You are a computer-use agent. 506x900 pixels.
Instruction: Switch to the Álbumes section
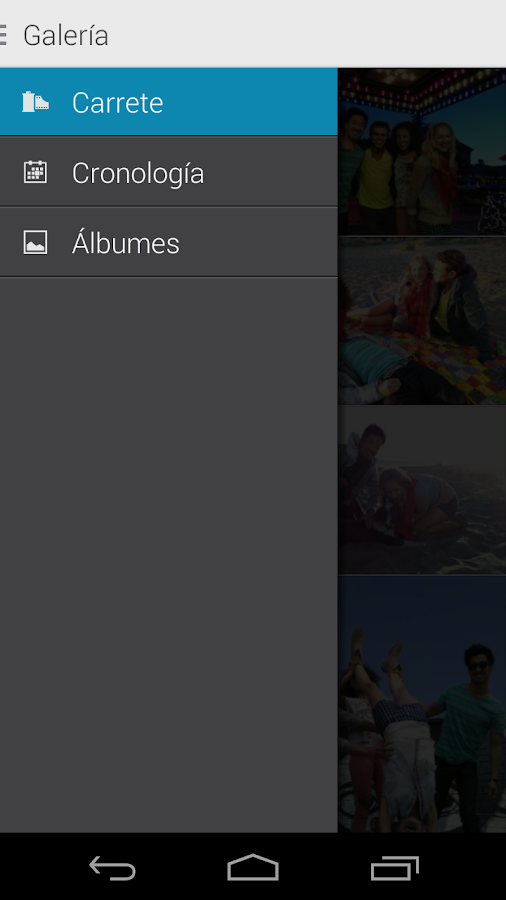tap(169, 242)
